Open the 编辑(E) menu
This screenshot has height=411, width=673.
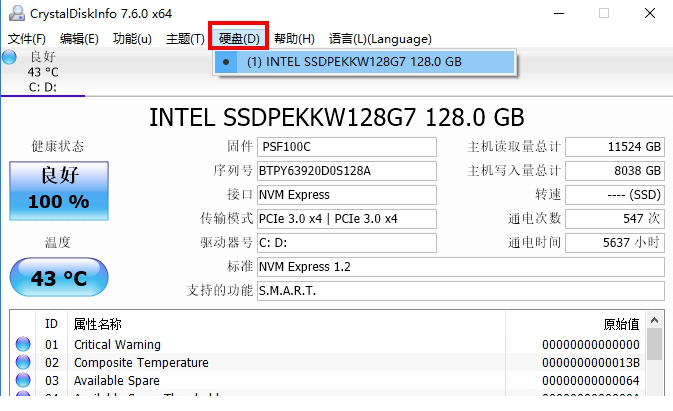79,39
